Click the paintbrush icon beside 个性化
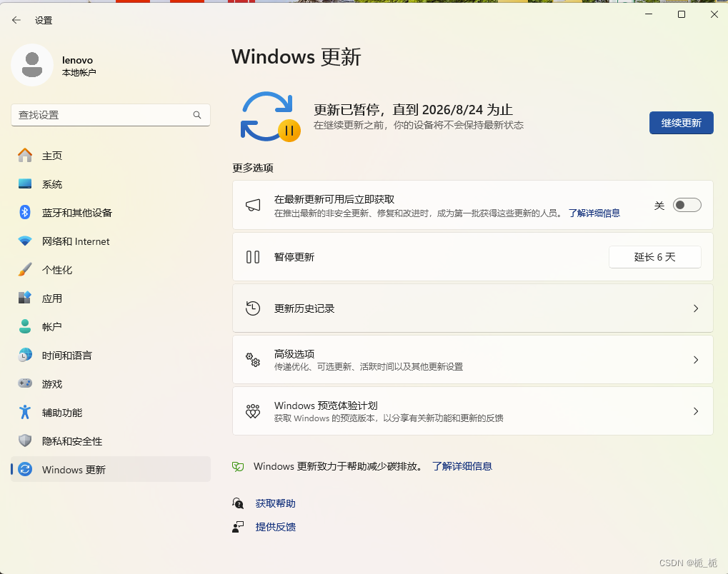The height and width of the screenshot is (574, 728). click(x=25, y=270)
